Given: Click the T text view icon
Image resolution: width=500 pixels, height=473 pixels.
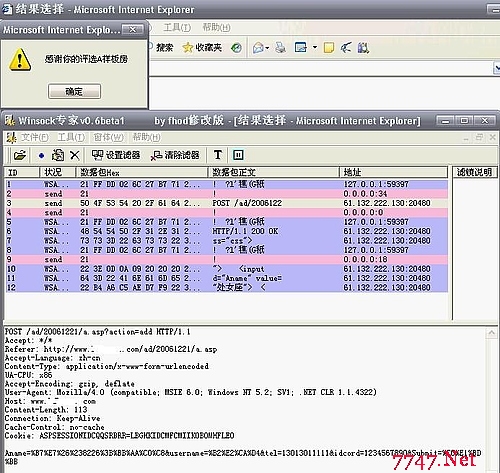Looking at the screenshot, I should [x=218, y=155].
